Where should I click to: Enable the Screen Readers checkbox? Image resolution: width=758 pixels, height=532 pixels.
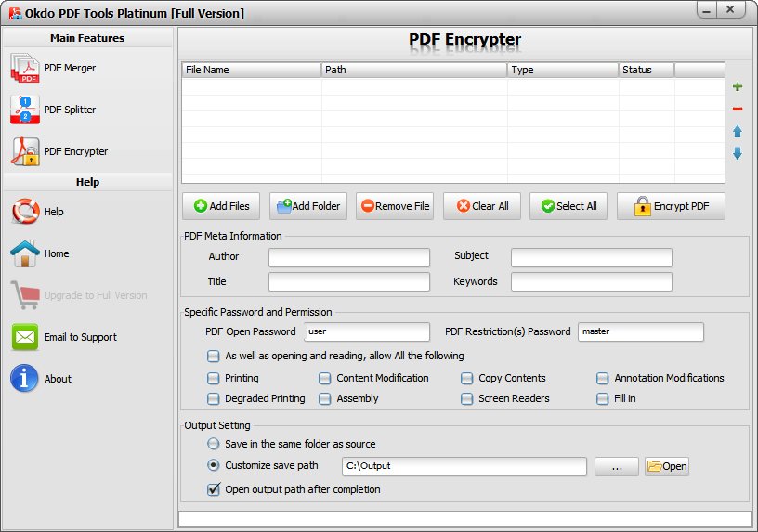tap(467, 398)
